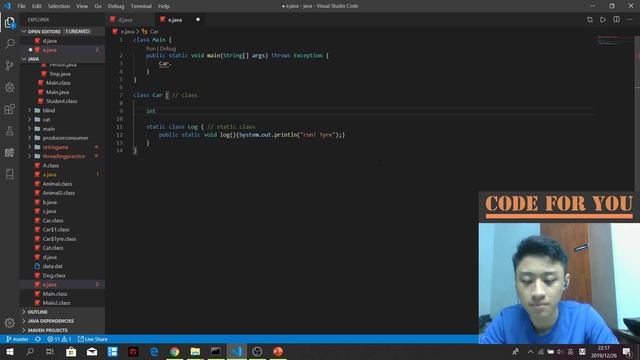Open the File menu
The height and width of the screenshot is (360, 640).
coord(21,6)
